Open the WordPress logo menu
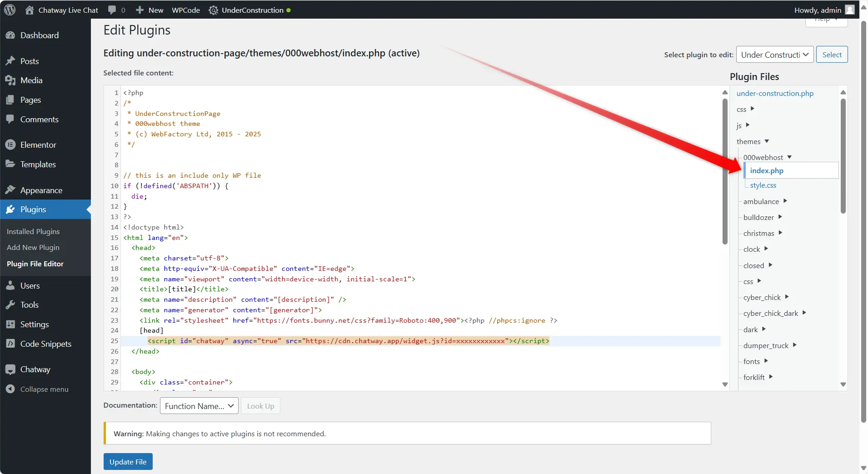Image resolution: width=868 pixels, height=474 pixels. [10, 10]
